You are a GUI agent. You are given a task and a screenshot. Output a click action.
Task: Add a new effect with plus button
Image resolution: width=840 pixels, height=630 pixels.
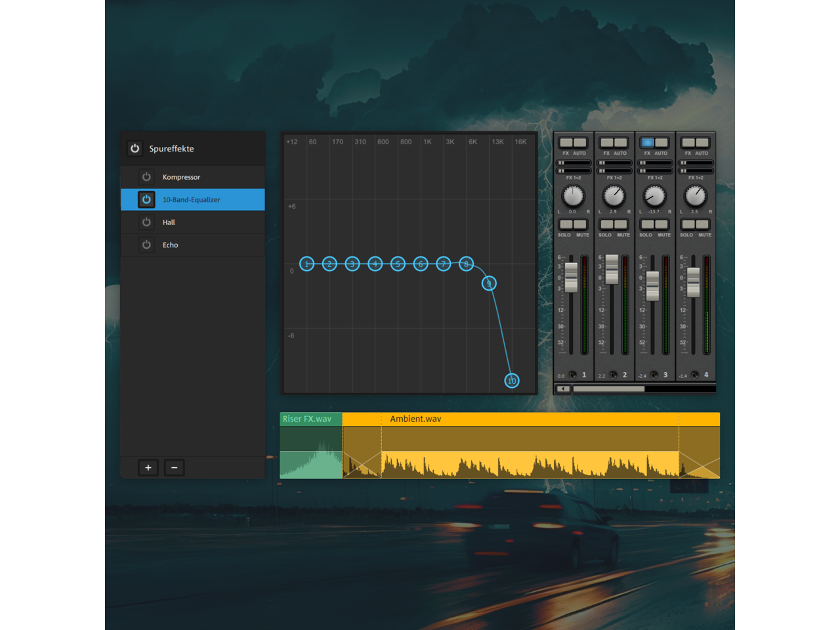click(x=148, y=467)
